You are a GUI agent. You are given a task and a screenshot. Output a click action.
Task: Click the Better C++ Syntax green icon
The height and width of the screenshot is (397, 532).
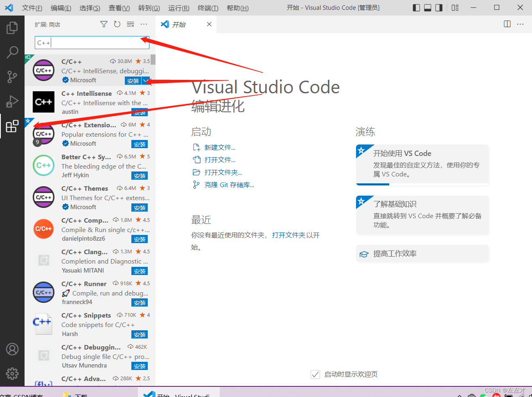44,165
